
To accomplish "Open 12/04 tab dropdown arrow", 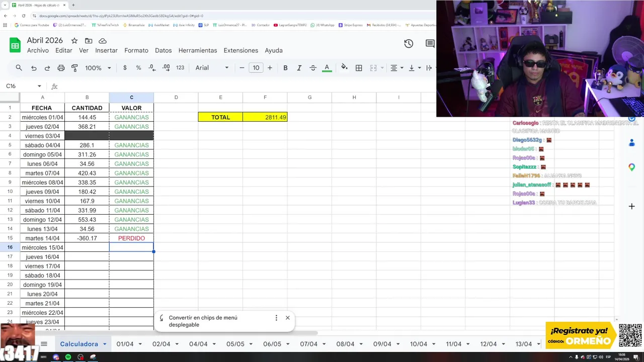I will pyautogui.click(x=504, y=344).
